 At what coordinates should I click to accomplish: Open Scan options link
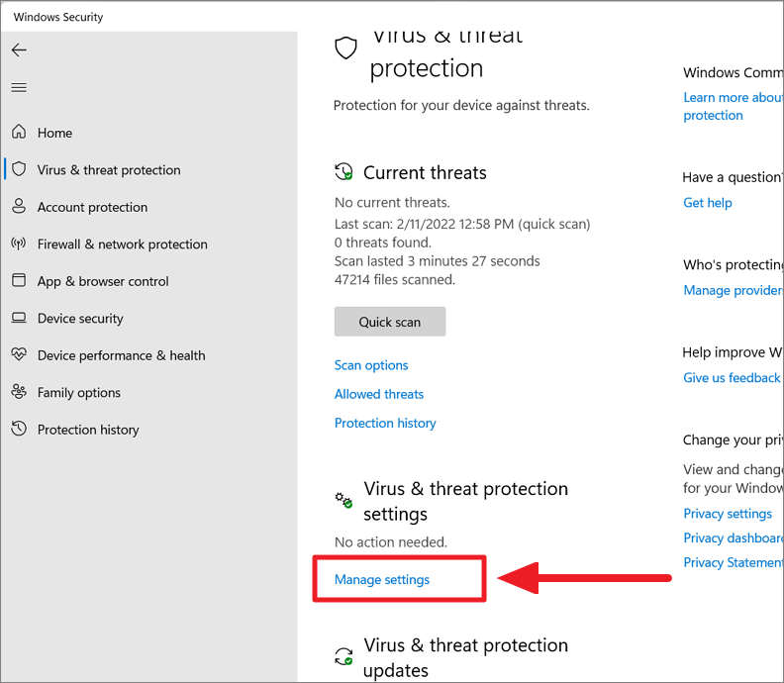pyautogui.click(x=371, y=365)
